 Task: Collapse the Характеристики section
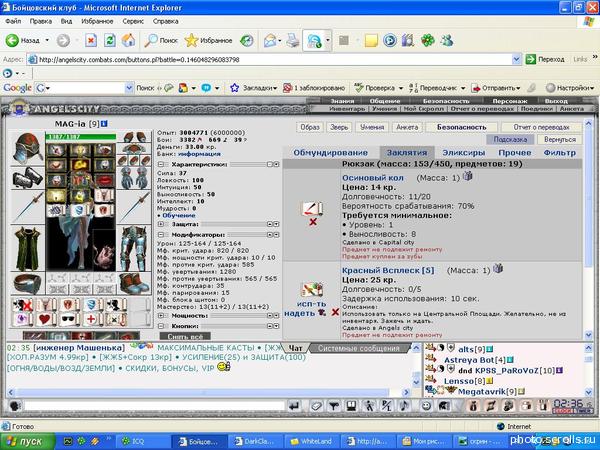[161, 164]
